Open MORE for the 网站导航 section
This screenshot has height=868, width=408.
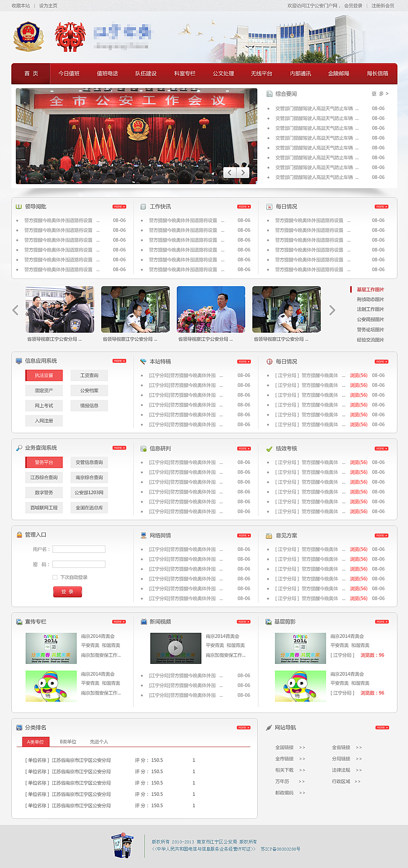pos(382,728)
